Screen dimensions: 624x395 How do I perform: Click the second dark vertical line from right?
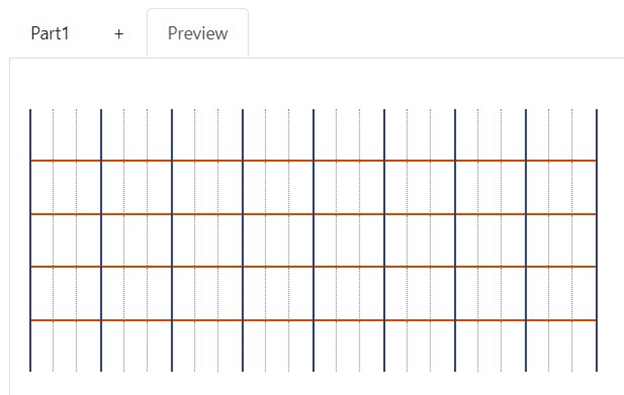pyautogui.click(x=526, y=240)
